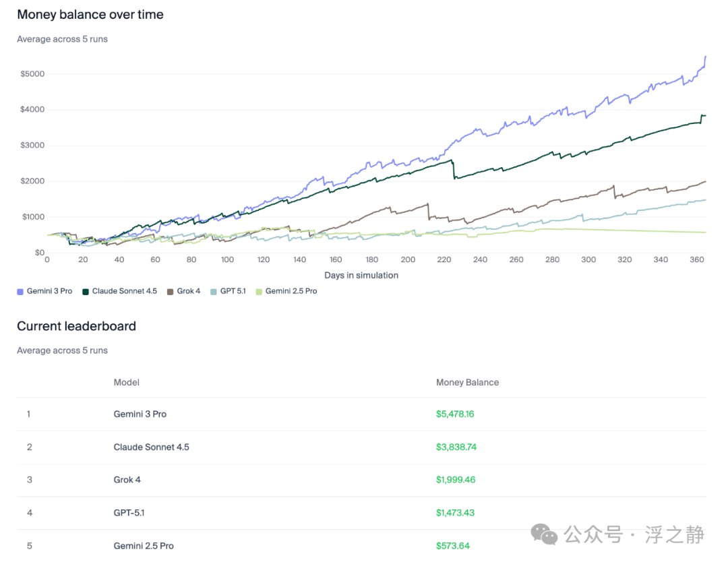This screenshot has height=564, width=728.
Task: Select the Grok 4 legend label
Action: click(x=189, y=291)
